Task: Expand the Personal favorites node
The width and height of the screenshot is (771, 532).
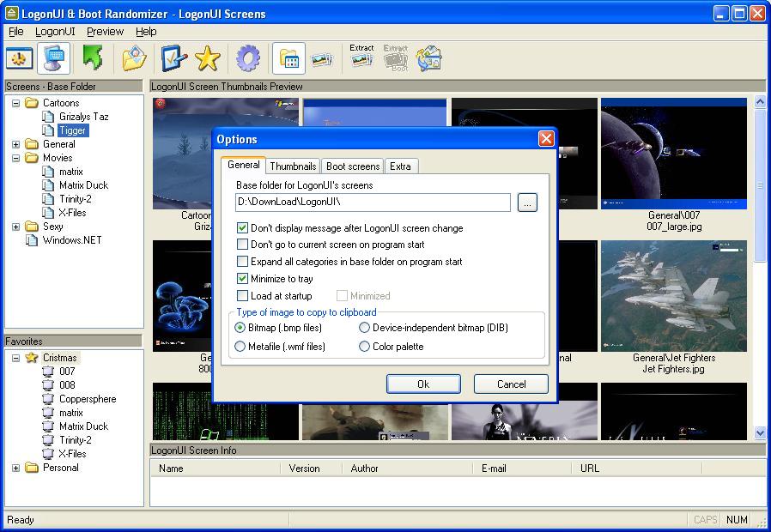Action: [15, 469]
